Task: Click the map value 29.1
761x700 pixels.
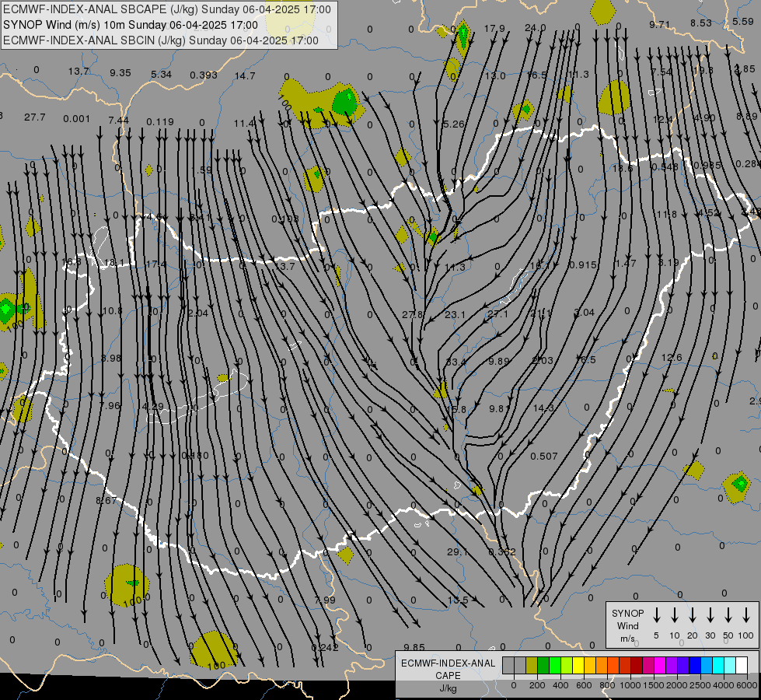Action: [x=457, y=552]
